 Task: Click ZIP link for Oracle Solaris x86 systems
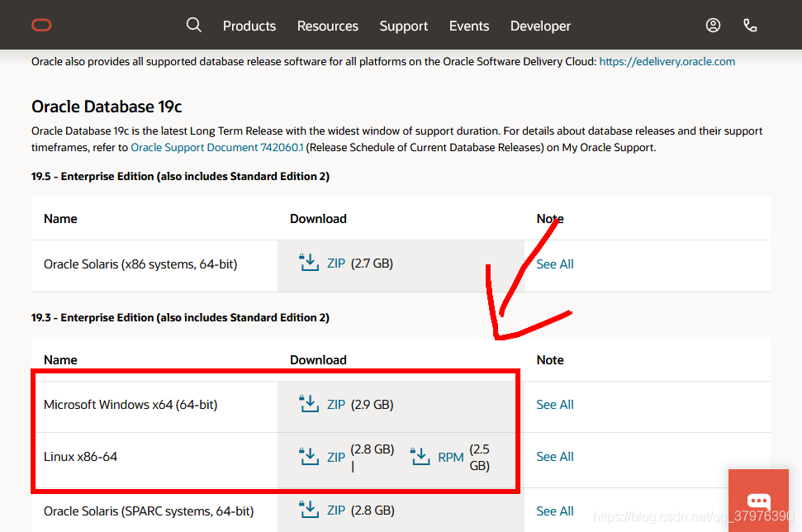click(336, 264)
